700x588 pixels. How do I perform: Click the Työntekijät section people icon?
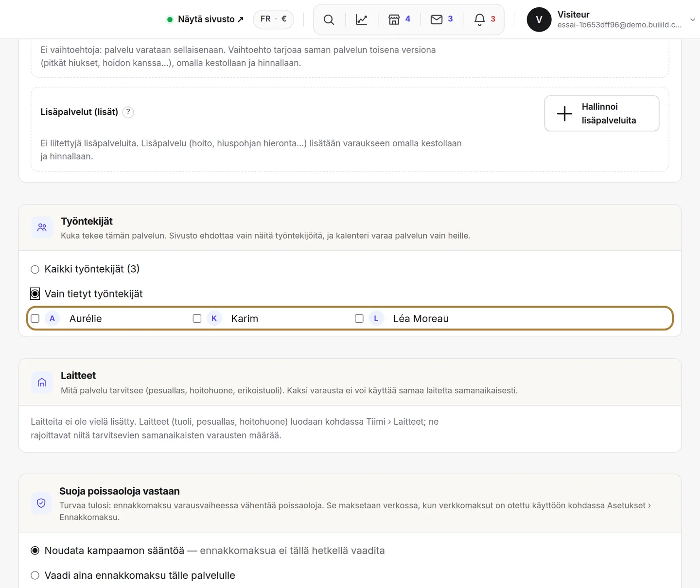42,227
